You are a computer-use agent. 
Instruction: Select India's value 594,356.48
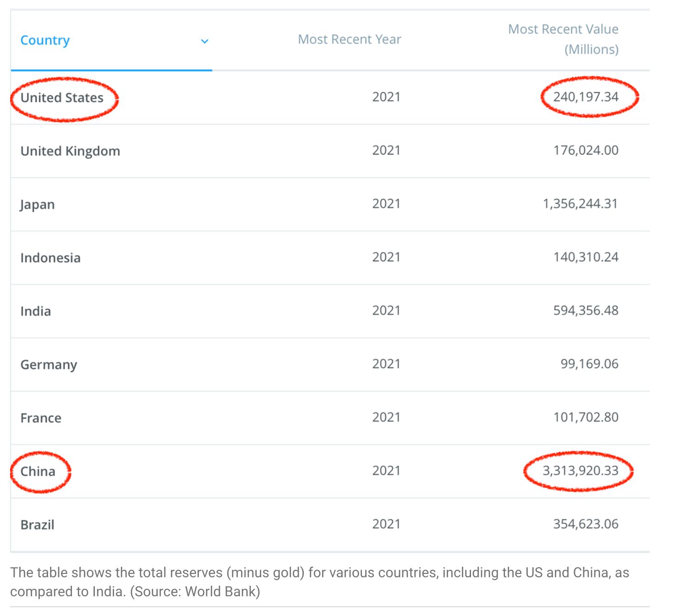586,310
